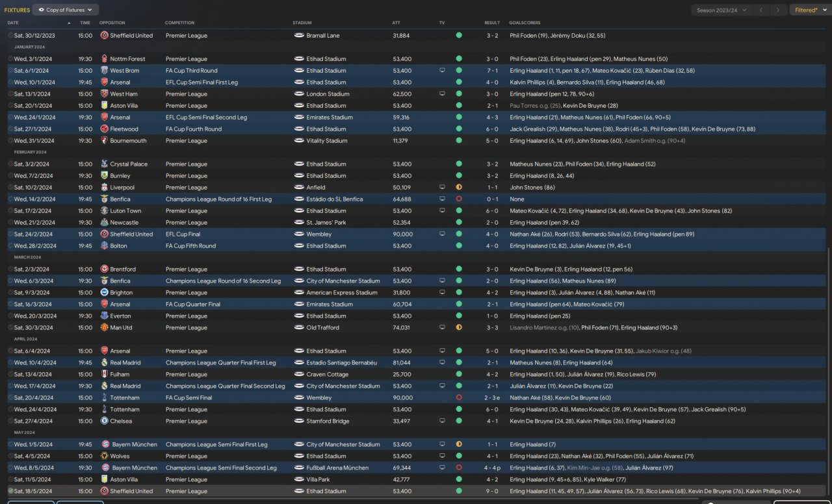Click the TV icon on the Man Utd row
This screenshot has width=832, height=504.
click(442, 328)
